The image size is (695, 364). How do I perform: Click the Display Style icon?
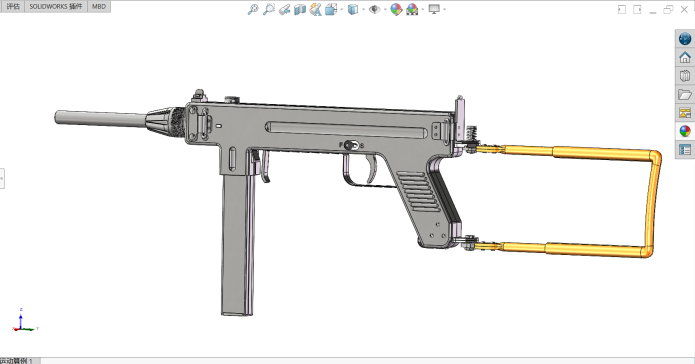pyautogui.click(x=353, y=9)
